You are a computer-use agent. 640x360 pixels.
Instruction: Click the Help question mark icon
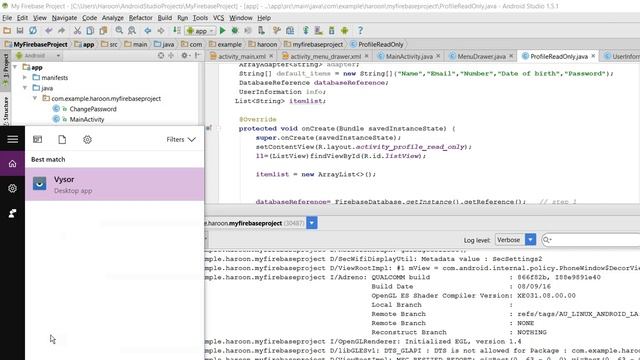pyautogui.click(x=360, y=31)
